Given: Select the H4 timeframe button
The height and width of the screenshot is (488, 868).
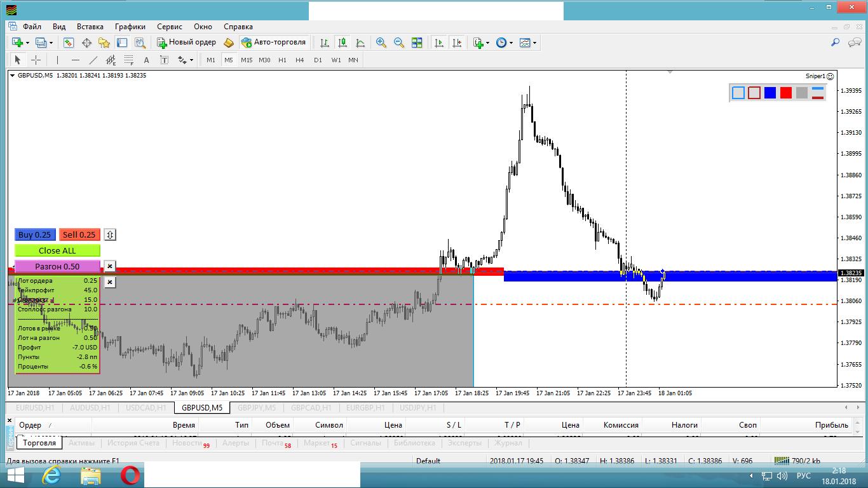Looking at the screenshot, I should tap(300, 60).
